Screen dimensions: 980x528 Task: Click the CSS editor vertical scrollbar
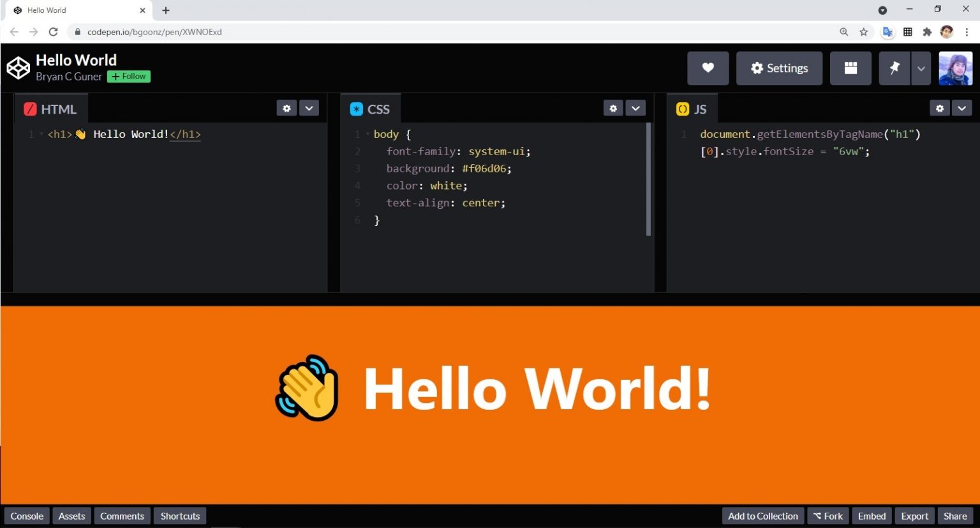(x=648, y=179)
